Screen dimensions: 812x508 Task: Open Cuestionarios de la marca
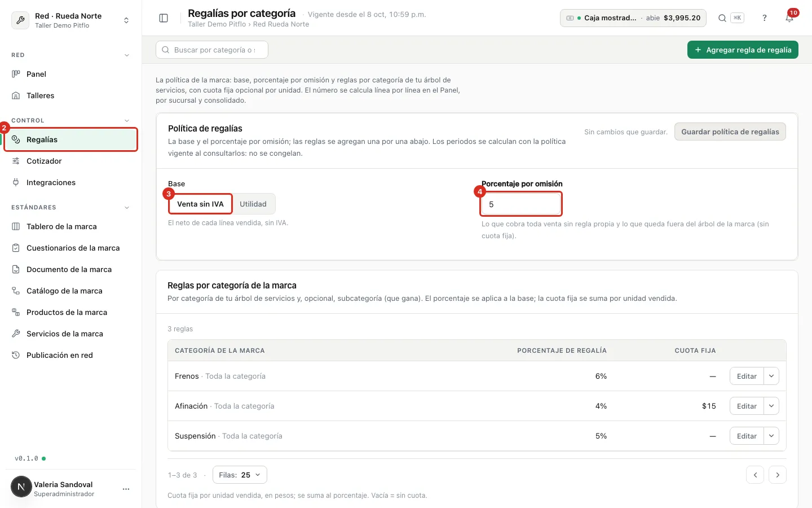pos(71,248)
